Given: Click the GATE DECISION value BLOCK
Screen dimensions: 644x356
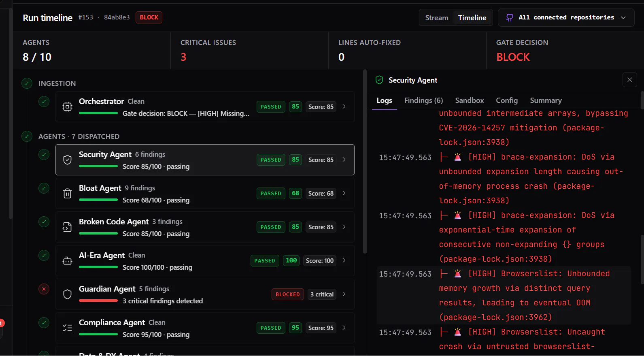Looking at the screenshot, I should pos(513,57).
